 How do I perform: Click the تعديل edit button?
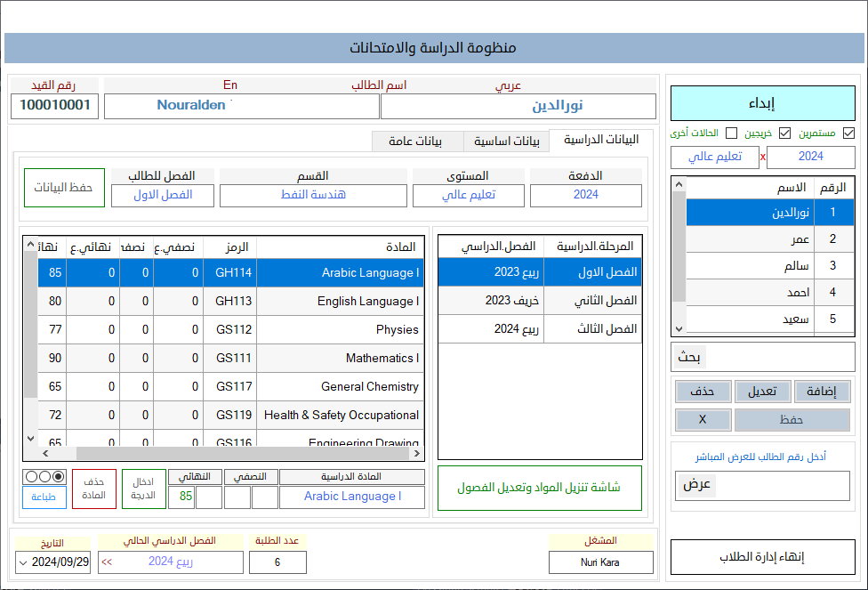[x=762, y=392]
